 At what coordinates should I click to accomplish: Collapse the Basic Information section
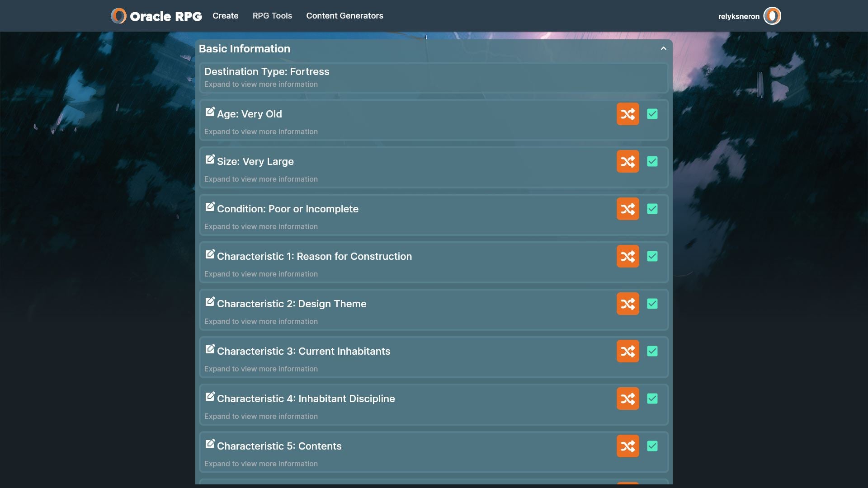[663, 49]
